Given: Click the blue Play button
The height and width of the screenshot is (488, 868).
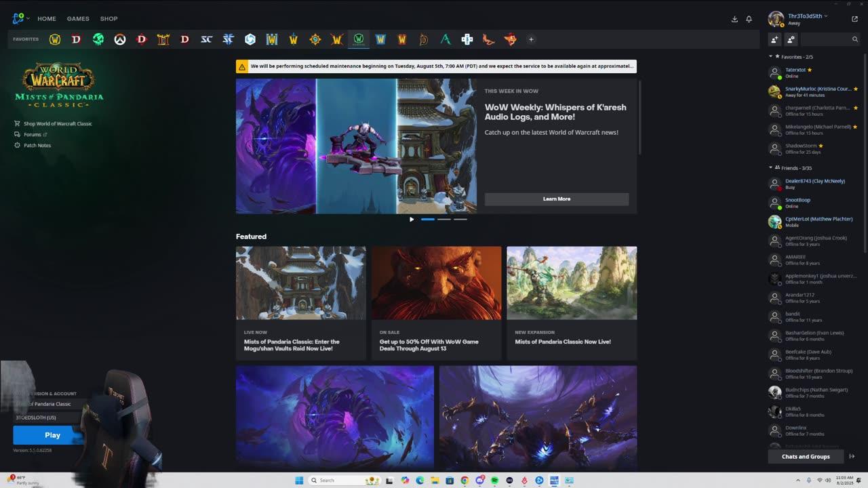Looking at the screenshot, I should point(52,435).
